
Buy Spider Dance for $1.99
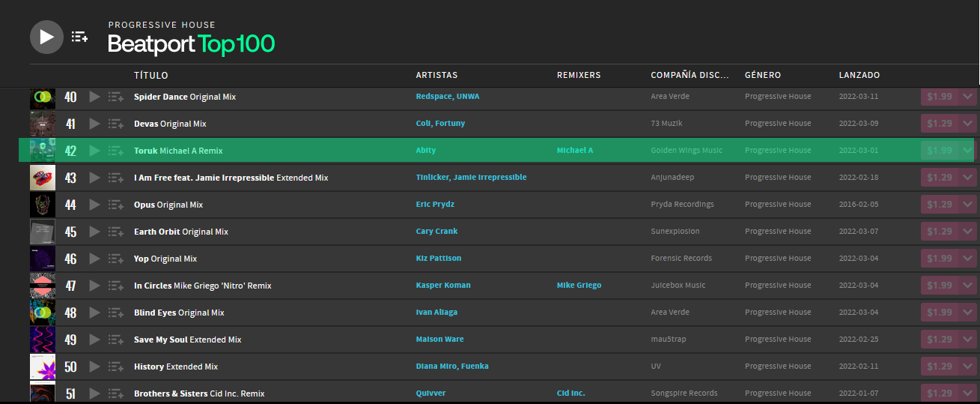click(940, 97)
